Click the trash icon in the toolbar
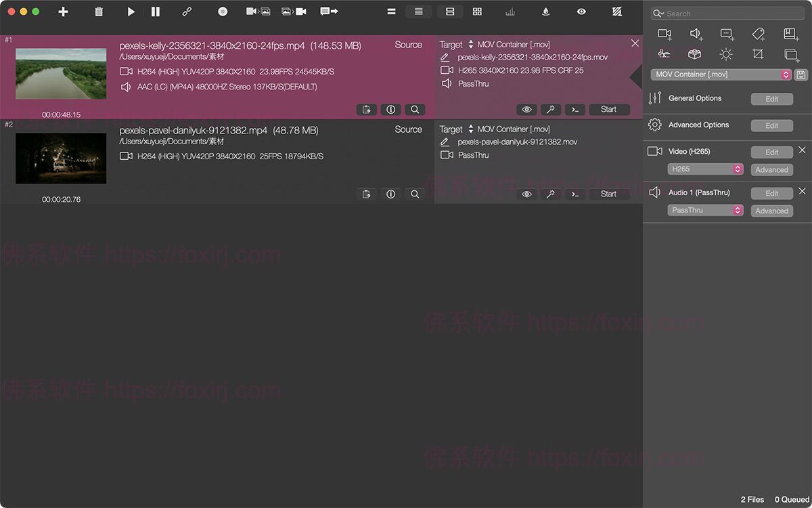This screenshot has height=508, width=812. point(99,12)
